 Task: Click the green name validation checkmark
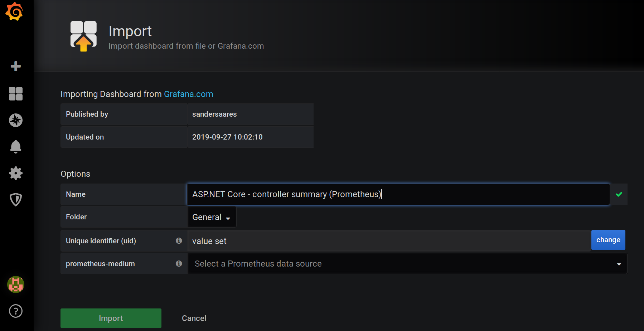click(x=619, y=194)
